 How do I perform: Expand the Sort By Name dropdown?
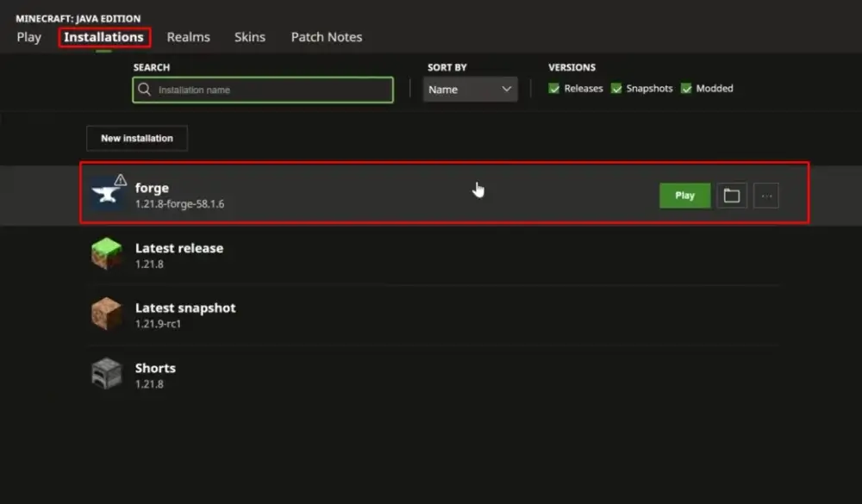coord(470,90)
